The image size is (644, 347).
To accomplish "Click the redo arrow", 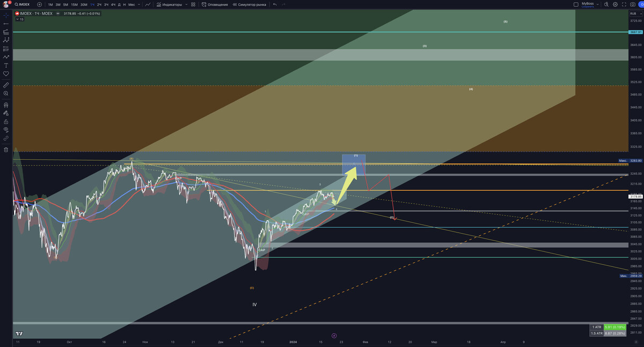I will click(283, 4).
